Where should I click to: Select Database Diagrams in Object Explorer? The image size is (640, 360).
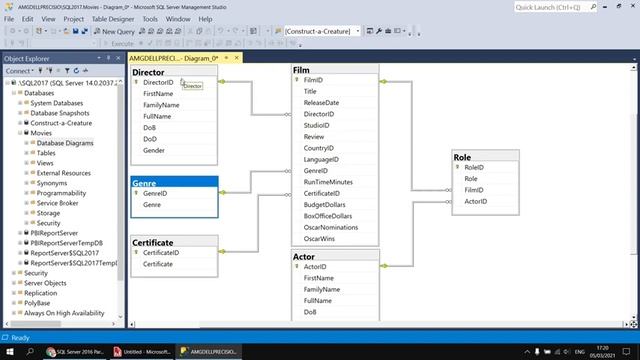pos(65,143)
